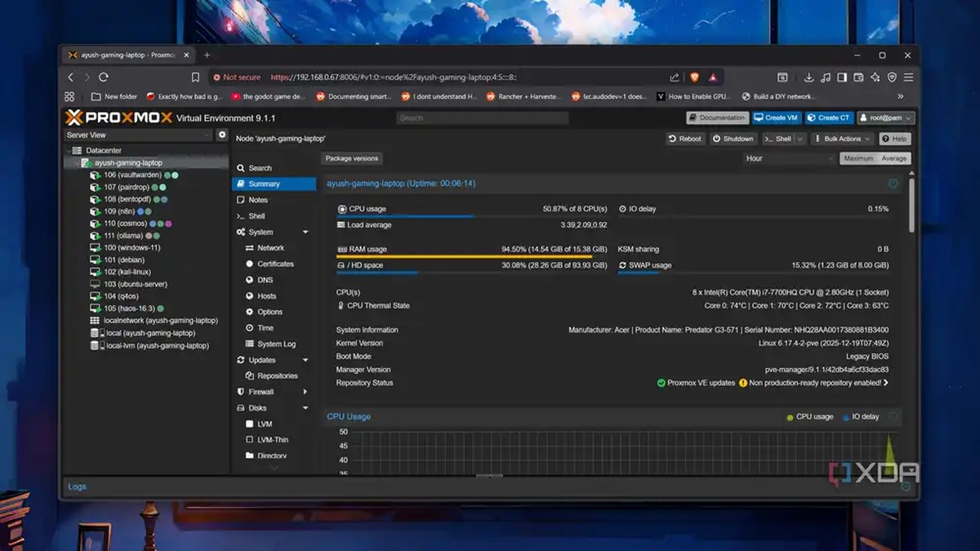The width and height of the screenshot is (980, 551).
Task: Open Network settings
Action: 274,248
